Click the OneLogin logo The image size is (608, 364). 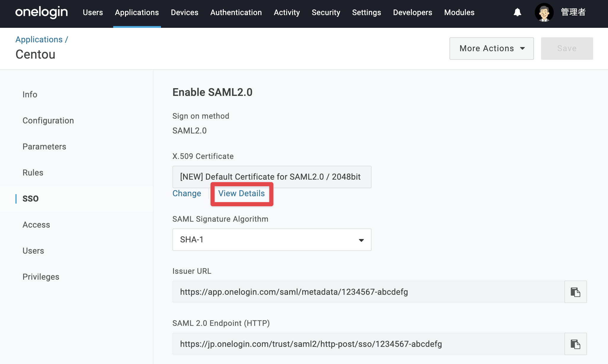click(x=41, y=12)
